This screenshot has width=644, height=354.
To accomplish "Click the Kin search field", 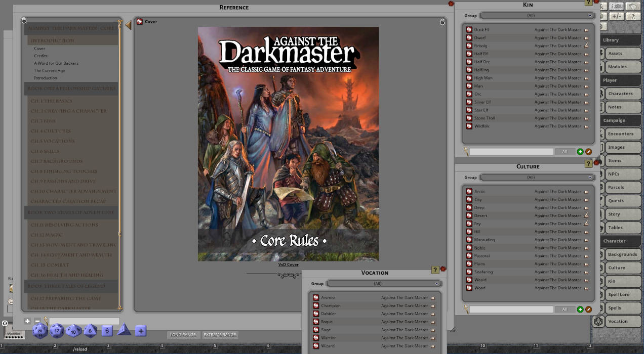I will (511, 152).
